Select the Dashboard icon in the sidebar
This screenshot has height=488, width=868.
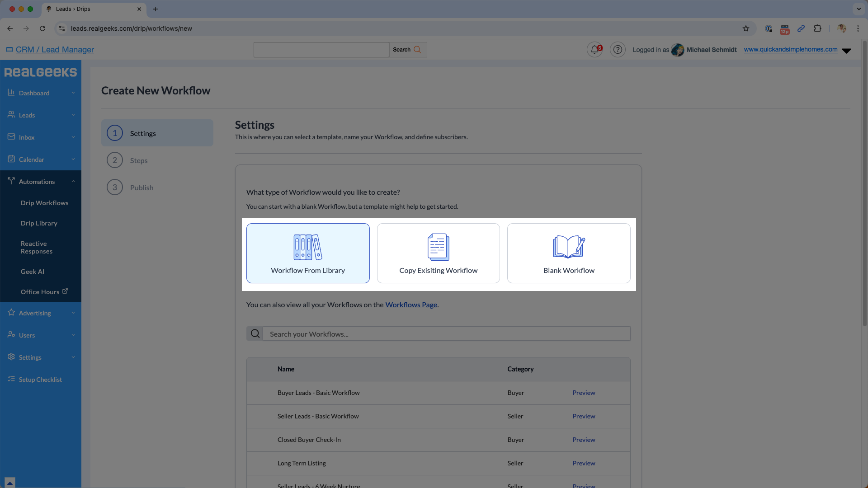point(11,93)
